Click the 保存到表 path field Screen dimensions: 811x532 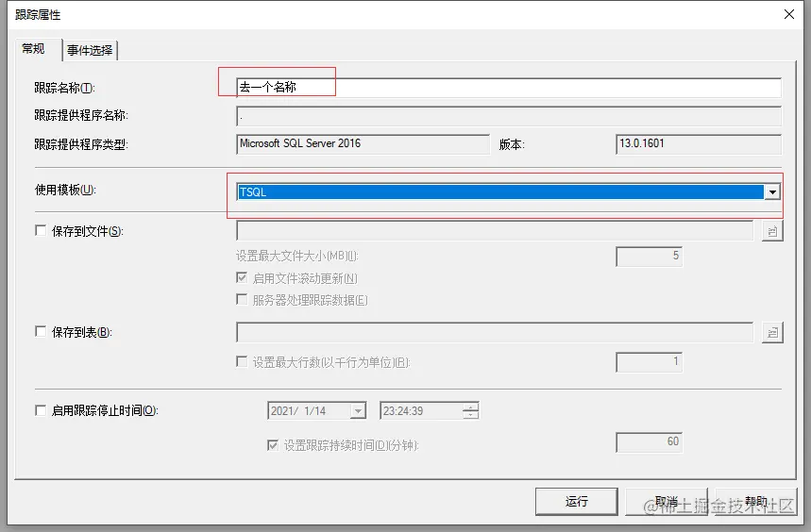click(495, 332)
